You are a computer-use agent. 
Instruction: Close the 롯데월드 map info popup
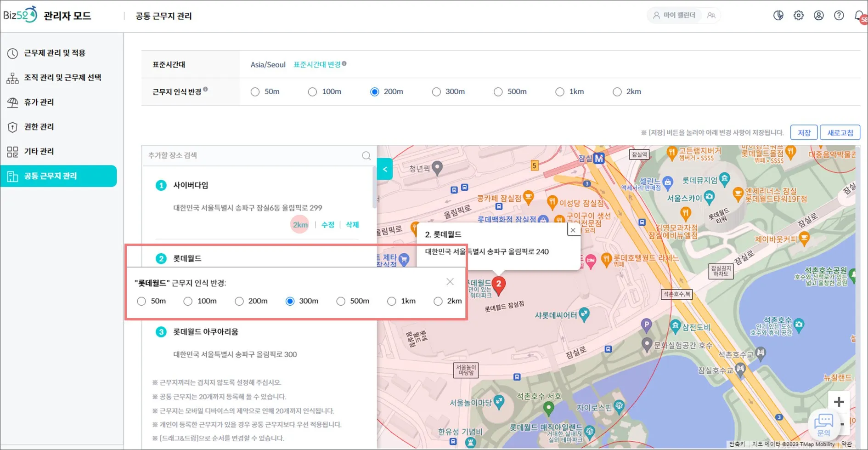click(x=573, y=230)
